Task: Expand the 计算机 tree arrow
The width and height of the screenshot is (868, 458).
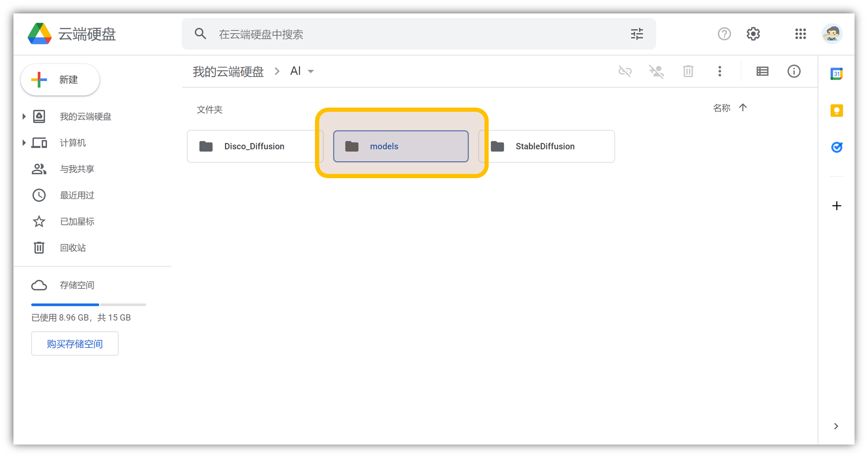Action: tap(24, 143)
